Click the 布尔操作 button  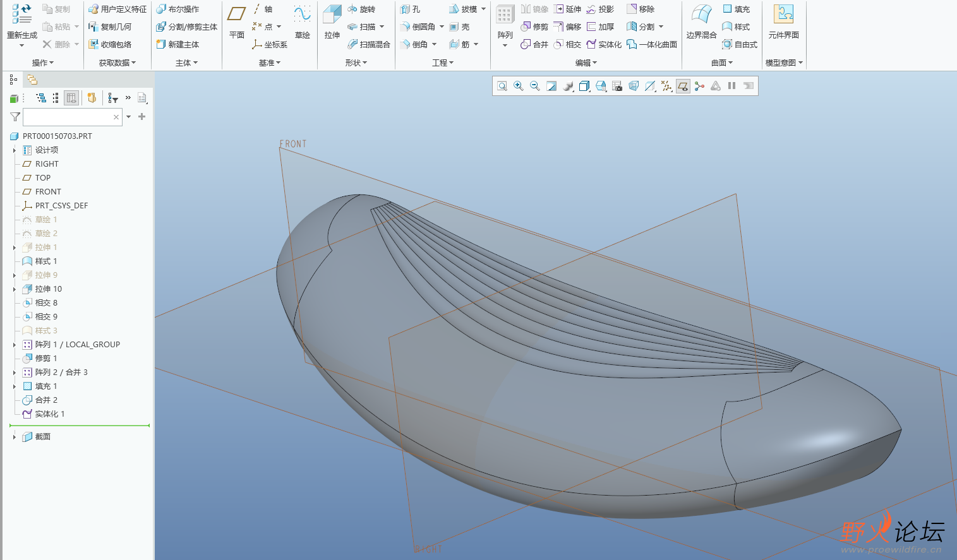coord(178,9)
